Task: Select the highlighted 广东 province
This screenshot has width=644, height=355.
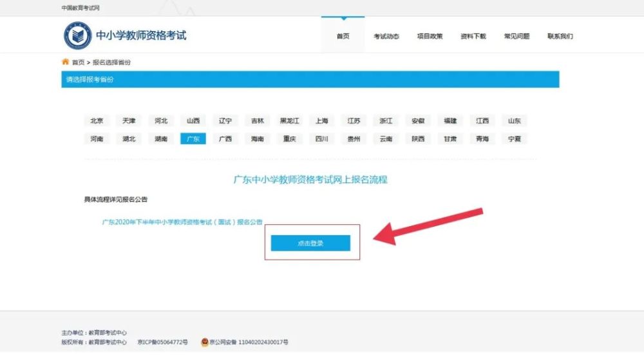Action: 193,139
